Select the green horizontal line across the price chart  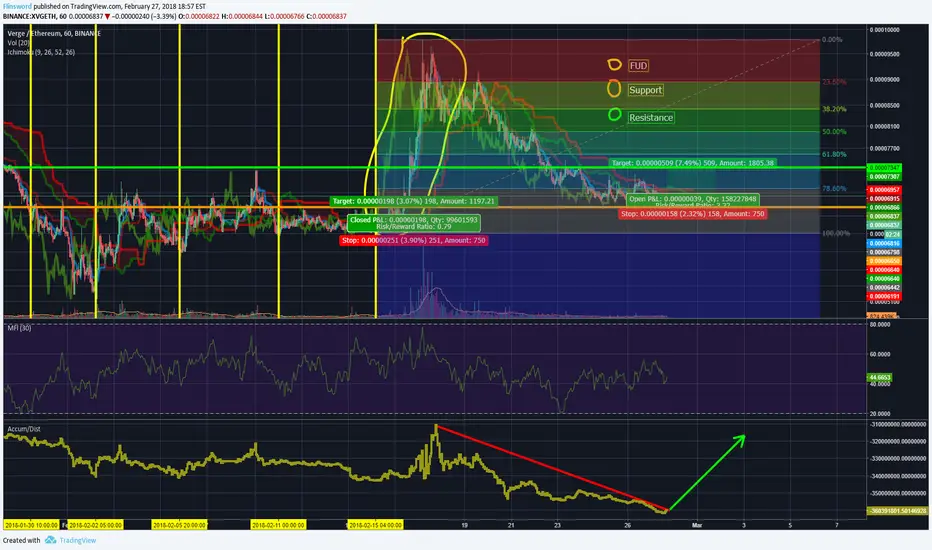click(x=434, y=168)
